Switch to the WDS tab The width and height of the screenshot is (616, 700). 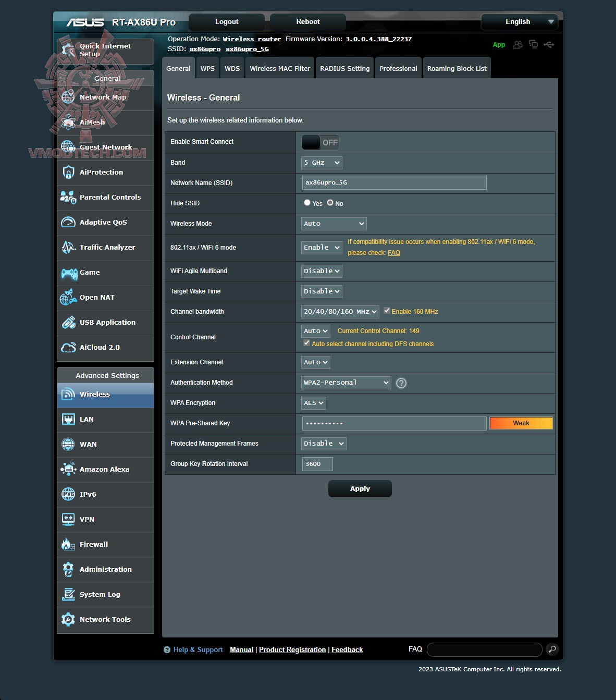pyautogui.click(x=232, y=68)
